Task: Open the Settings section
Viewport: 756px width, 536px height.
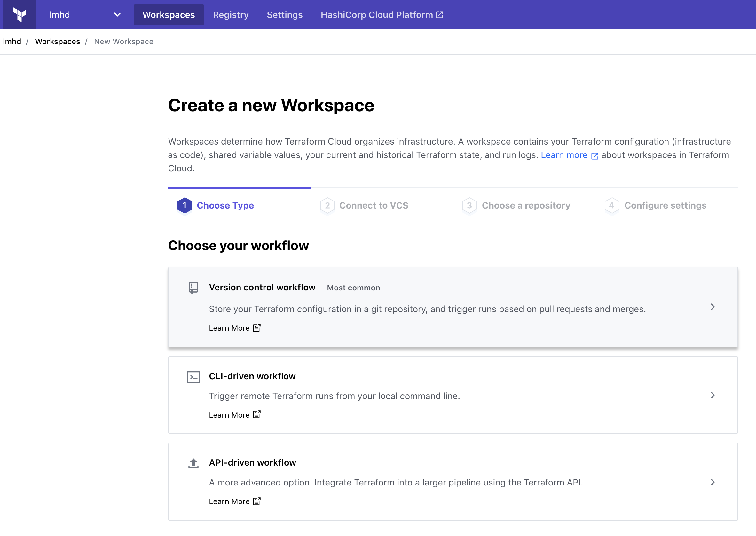Action: click(284, 14)
